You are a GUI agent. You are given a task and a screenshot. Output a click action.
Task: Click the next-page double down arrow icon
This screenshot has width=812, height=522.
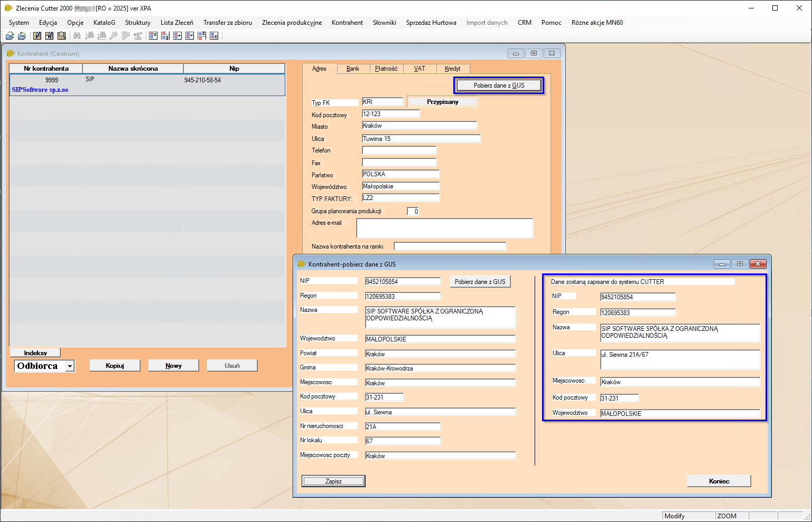pos(202,36)
